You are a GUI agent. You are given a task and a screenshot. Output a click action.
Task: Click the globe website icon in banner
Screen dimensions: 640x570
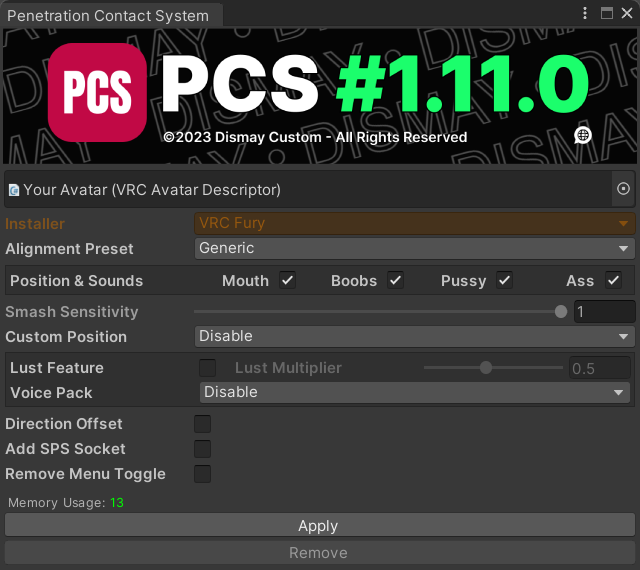point(582,135)
